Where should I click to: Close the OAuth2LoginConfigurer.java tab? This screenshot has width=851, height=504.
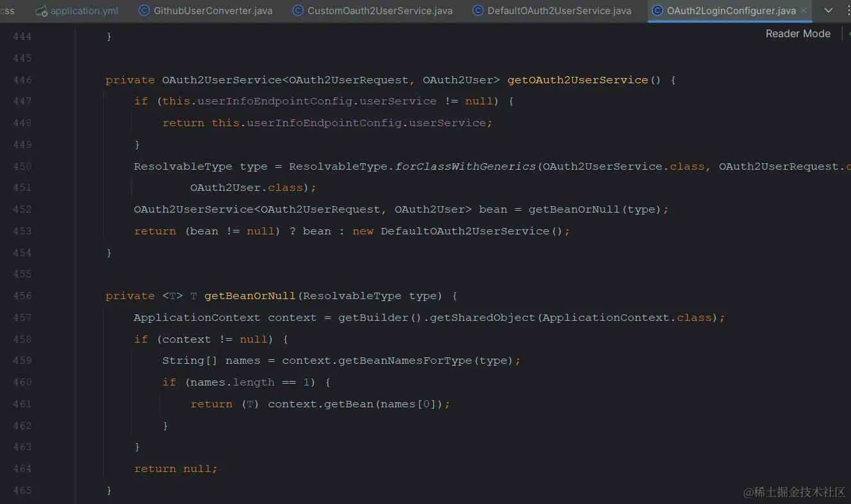click(804, 11)
